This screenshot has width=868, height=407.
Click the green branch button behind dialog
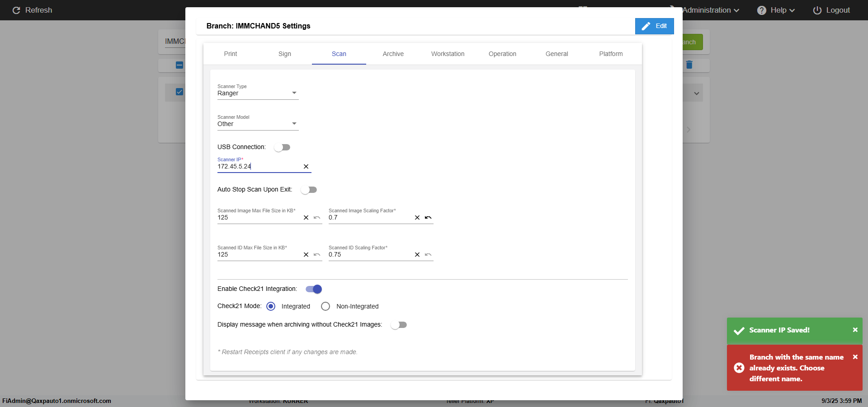click(693, 42)
